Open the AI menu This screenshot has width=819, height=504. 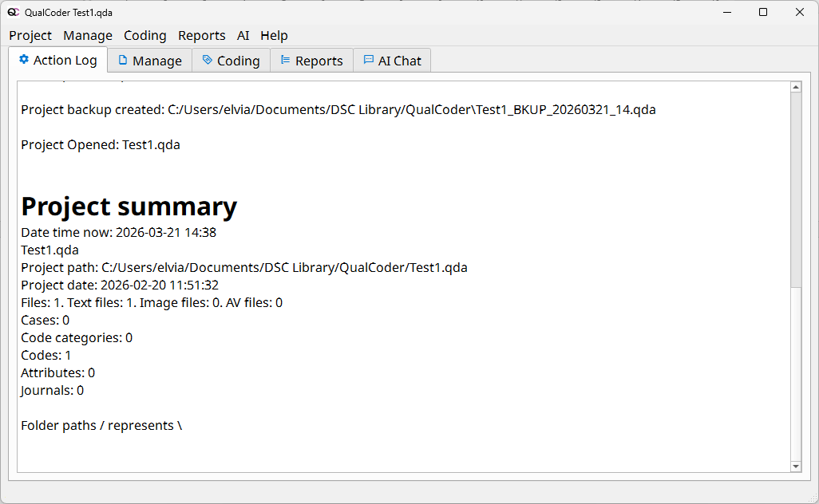pos(243,35)
